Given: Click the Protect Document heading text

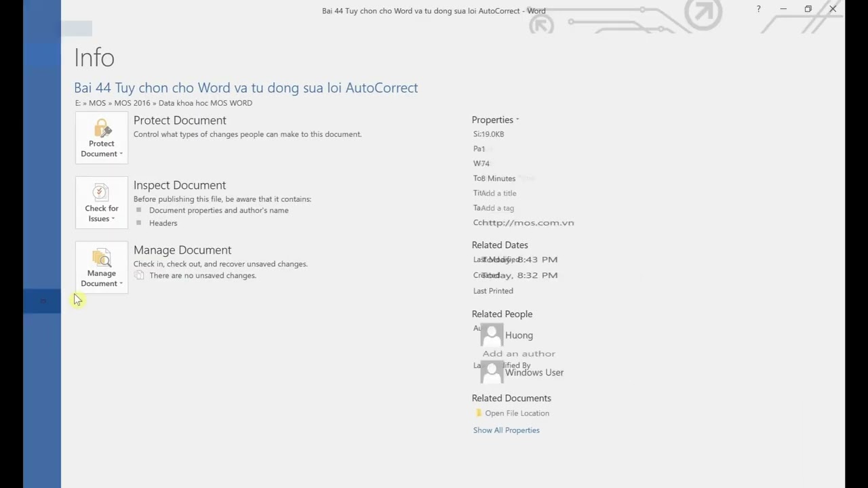Looking at the screenshot, I should 180,120.
